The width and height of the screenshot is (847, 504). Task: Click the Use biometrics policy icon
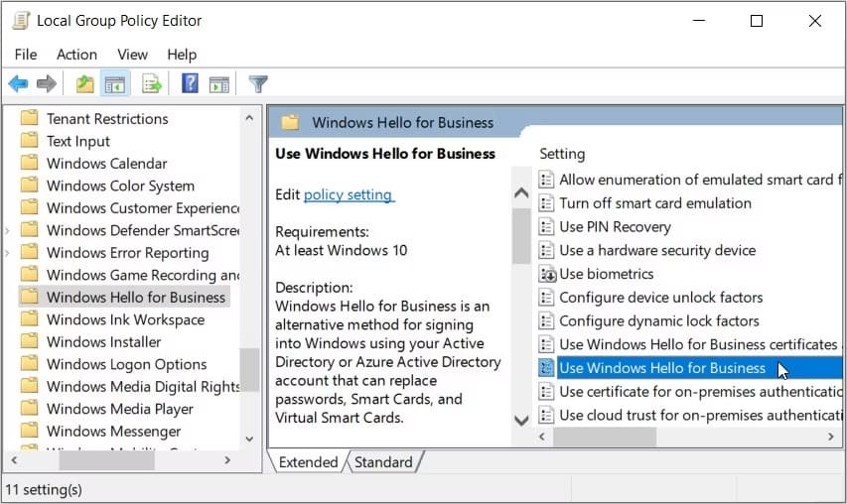click(x=546, y=274)
